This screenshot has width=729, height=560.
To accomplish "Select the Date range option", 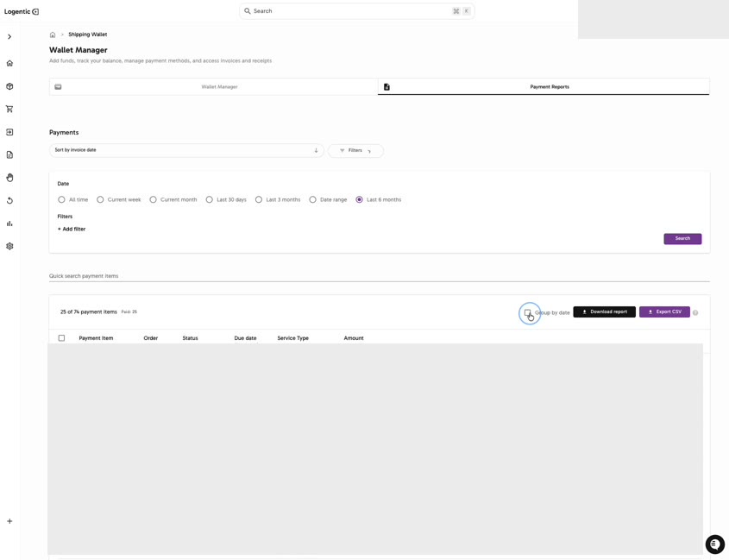I will tap(312, 199).
